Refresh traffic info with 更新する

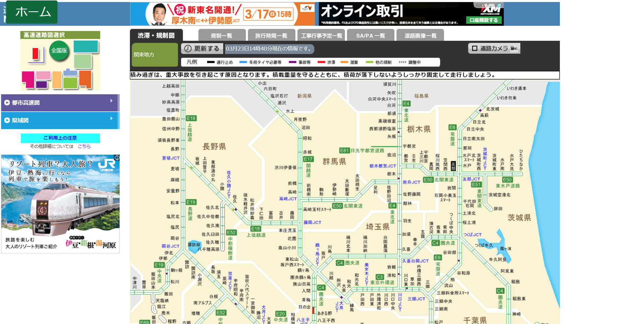pyautogui.click(x=202, y=49)
